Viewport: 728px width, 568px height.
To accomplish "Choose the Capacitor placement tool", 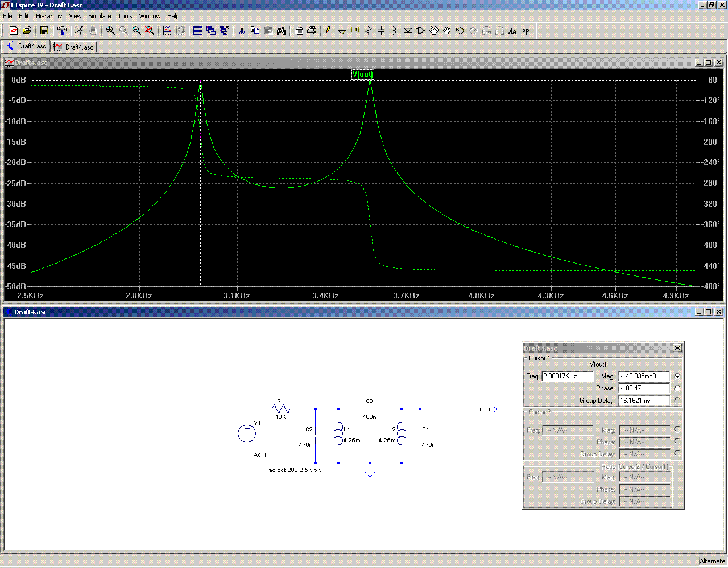I will [381, 31].
